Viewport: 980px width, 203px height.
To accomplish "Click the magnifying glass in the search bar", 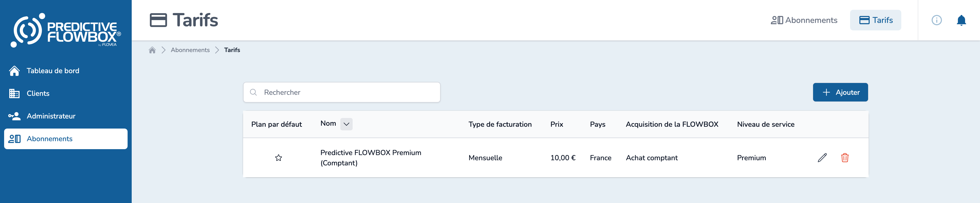I will [x=253, y=92].
